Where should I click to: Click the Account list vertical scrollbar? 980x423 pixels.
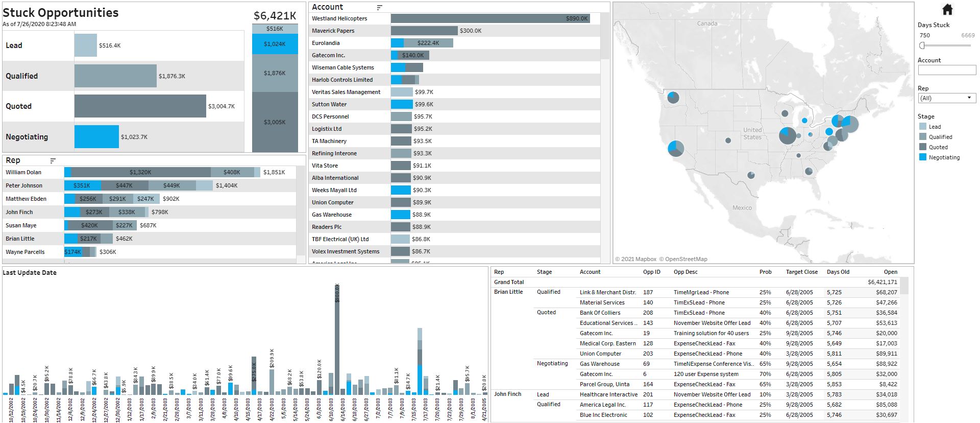click(x=605, y=36)
